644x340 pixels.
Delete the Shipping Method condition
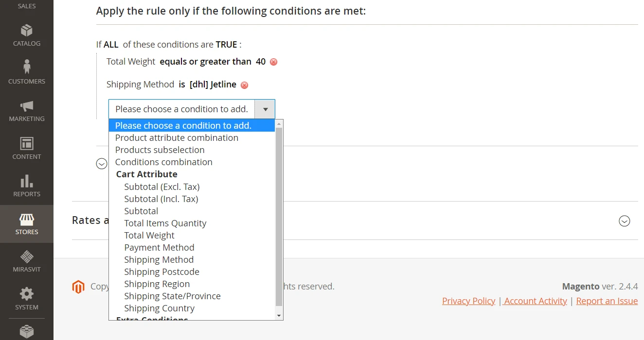[245, 85]
